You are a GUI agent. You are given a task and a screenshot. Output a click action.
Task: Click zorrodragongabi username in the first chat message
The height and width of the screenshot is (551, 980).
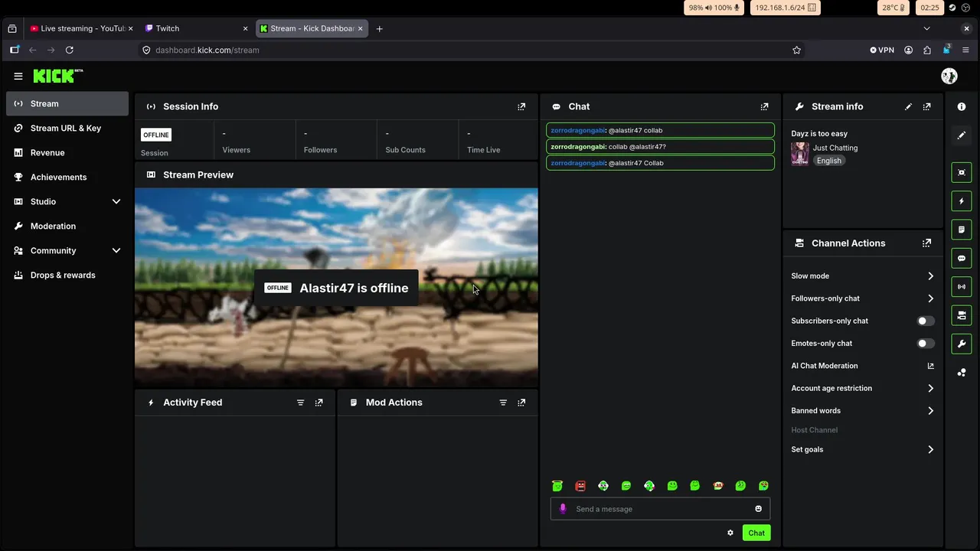pos(577,130)
